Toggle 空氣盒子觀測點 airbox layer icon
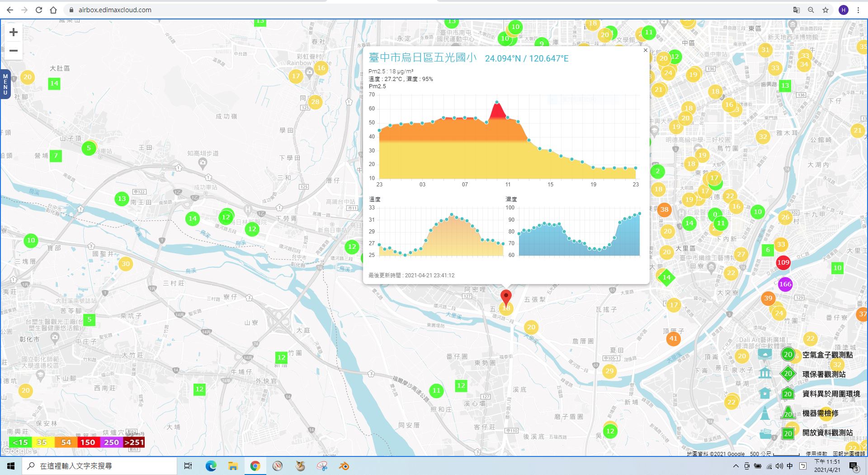The image size is (868, 475). 765,355
